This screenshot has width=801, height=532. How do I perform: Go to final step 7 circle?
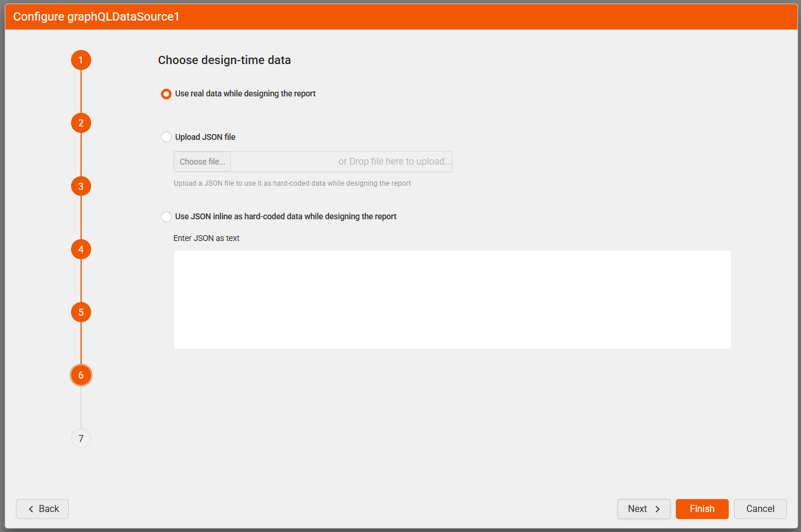[x=81, y=439]
